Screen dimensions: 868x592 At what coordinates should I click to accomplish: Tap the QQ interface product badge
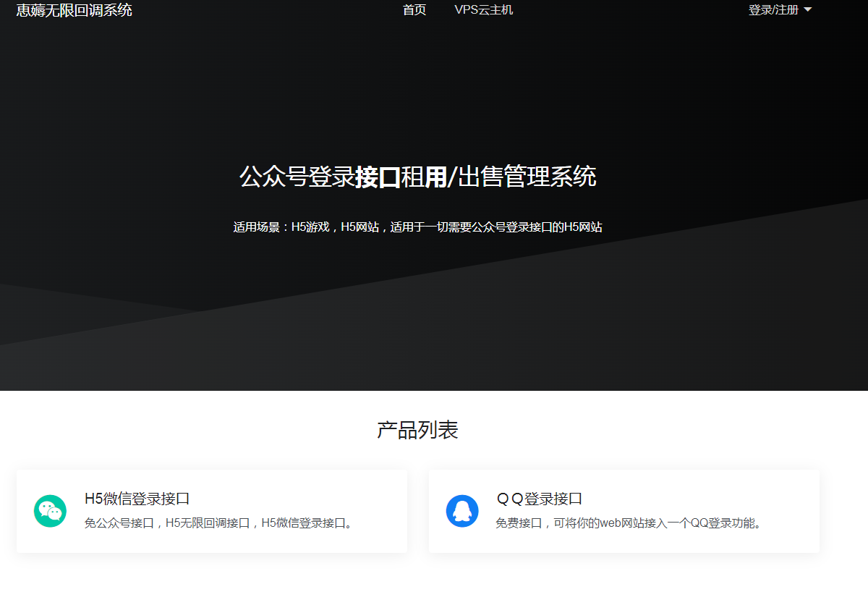tap(463, 511)
